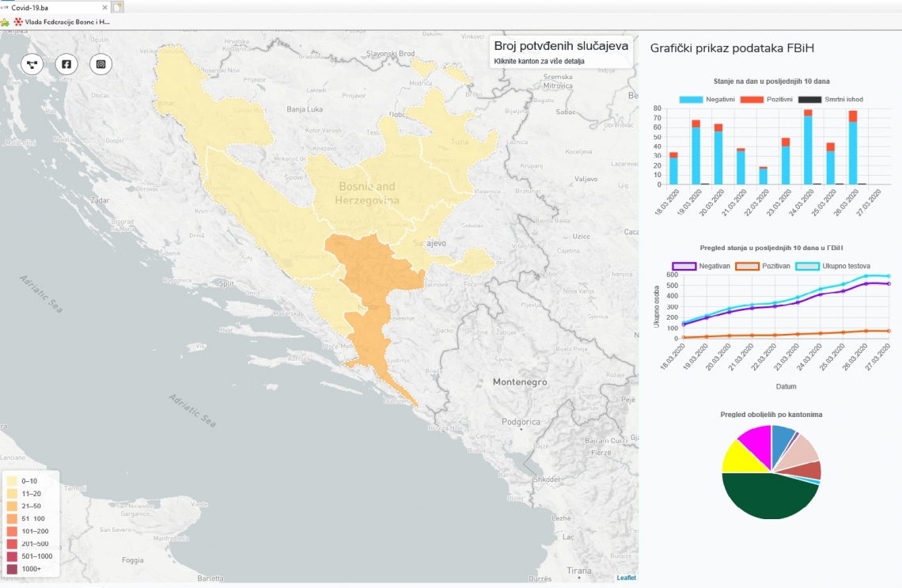Click the Datum axis label
902x588 pixels.
(x=786, y=387)
